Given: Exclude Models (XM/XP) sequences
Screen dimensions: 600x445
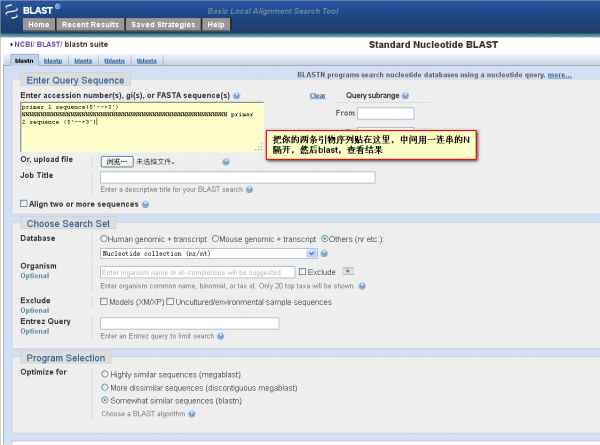Looking at the screenshot, I should pyautogui.click(x=104, y=302).
